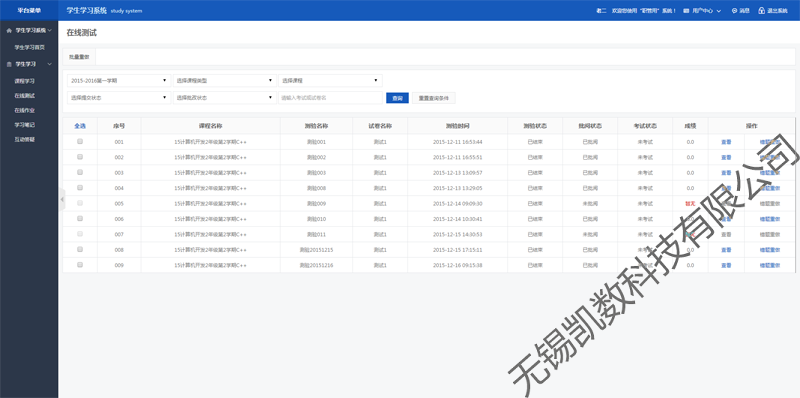Click the 重置查询条件 reset button

click(x=434, y=97)
